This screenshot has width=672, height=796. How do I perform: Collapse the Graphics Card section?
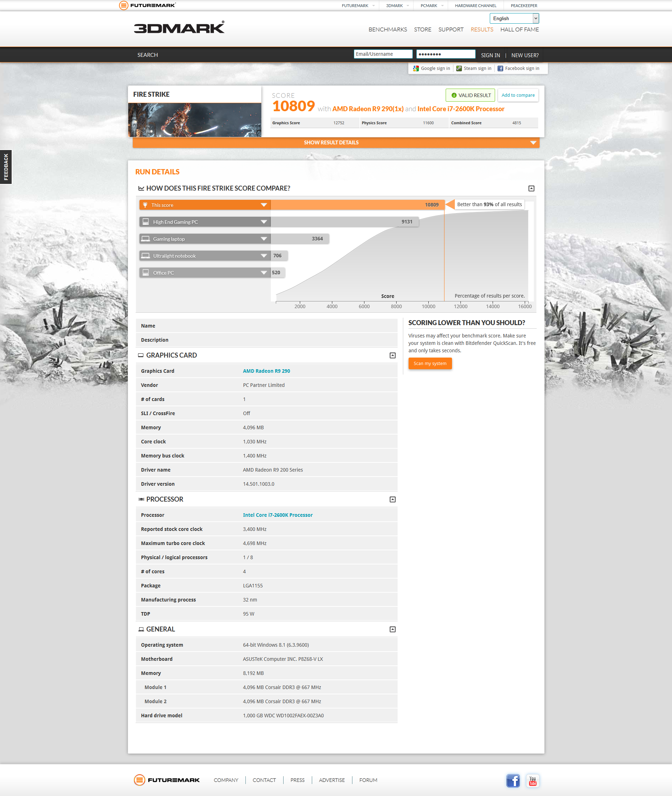pyautogui.click(x=392, y=355)
